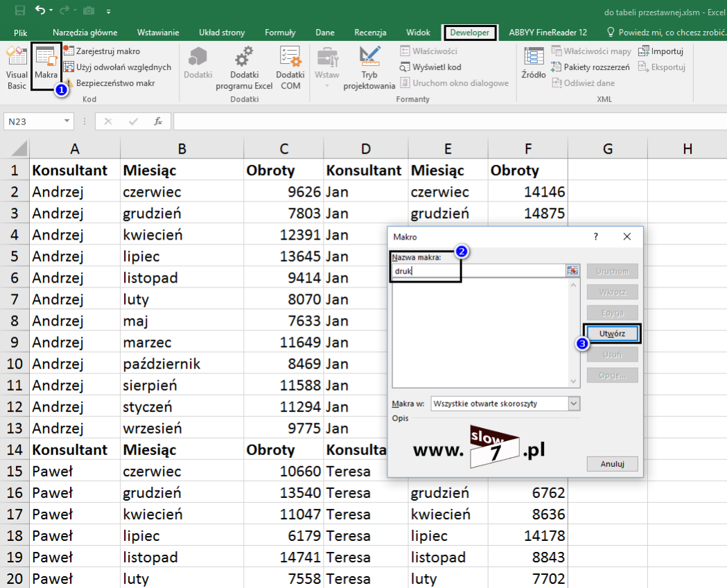
Task: Click the formula bar confirm checkmark icon
Action: point(134,121)
